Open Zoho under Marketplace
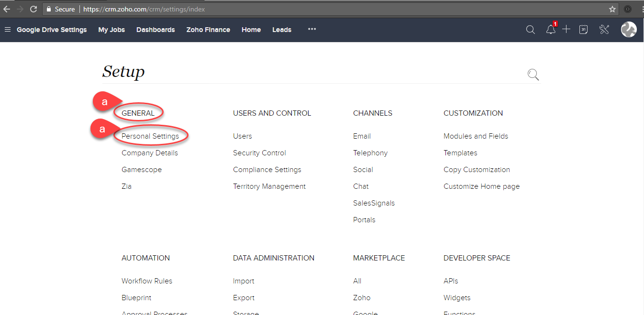Screen dimensions: 644x315 pos(362,298)
